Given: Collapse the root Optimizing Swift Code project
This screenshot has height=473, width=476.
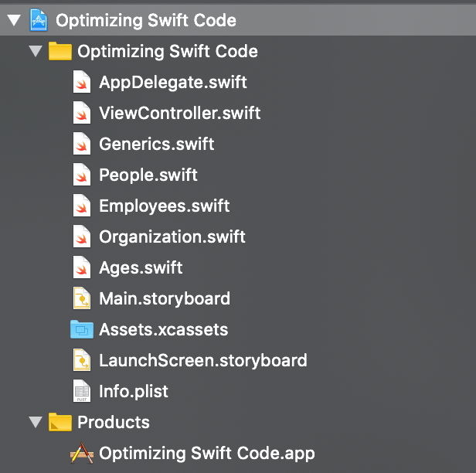Looking at the screenshot, I should coord(14,21).
